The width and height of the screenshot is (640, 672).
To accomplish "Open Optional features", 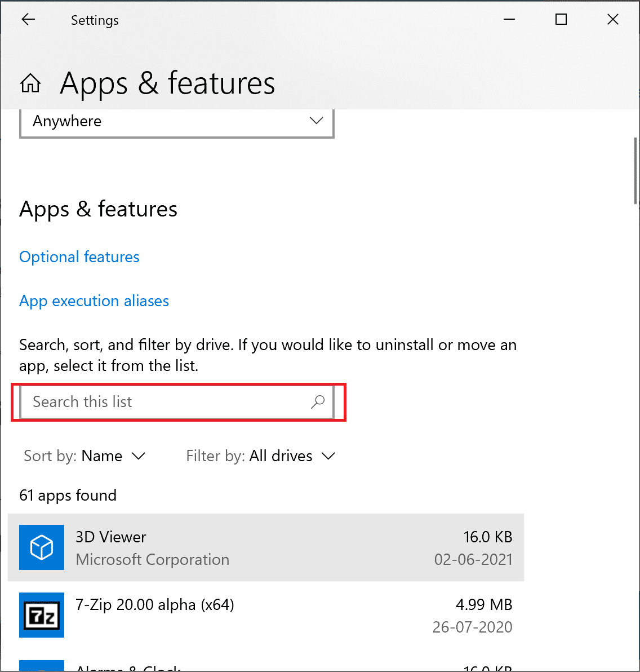I will point(79,257).
